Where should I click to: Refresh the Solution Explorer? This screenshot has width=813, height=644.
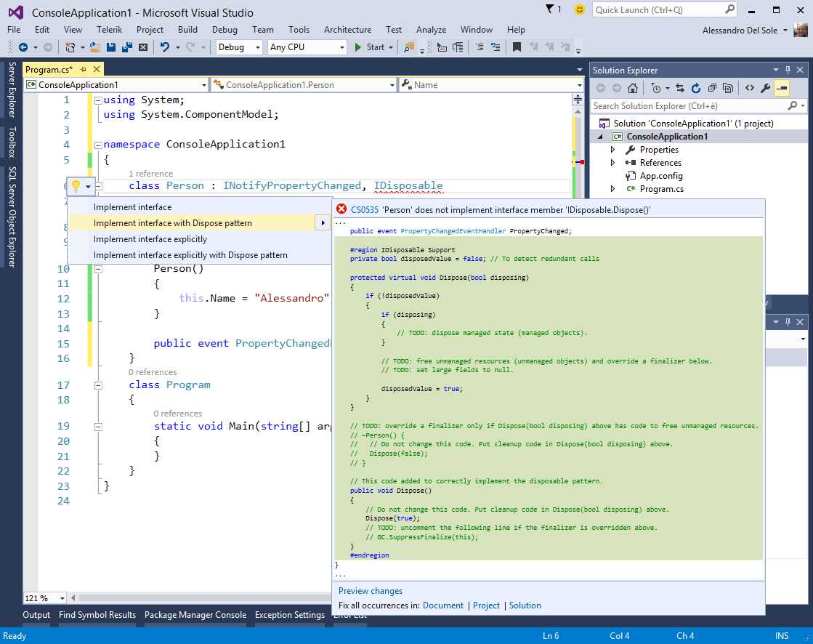tap(695, 87)
